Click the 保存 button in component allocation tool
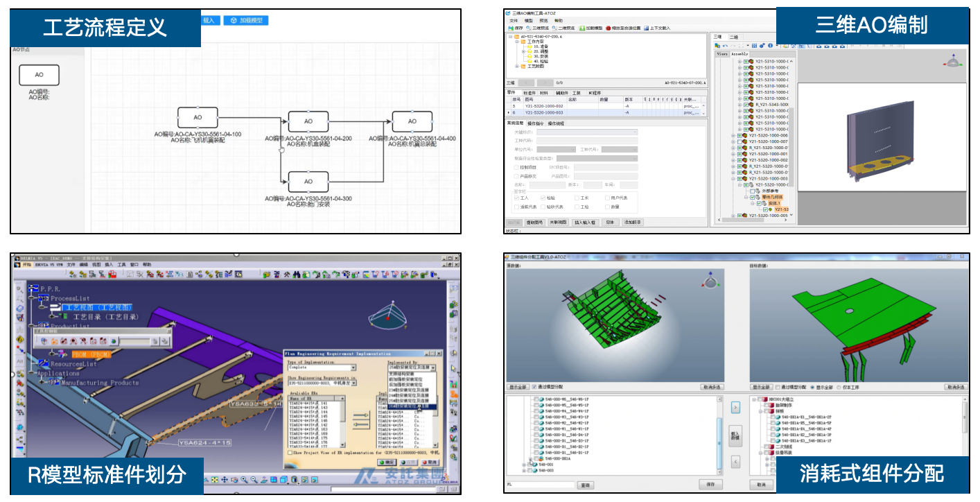The height and width of the screenshot is (502, 980). 710,485
